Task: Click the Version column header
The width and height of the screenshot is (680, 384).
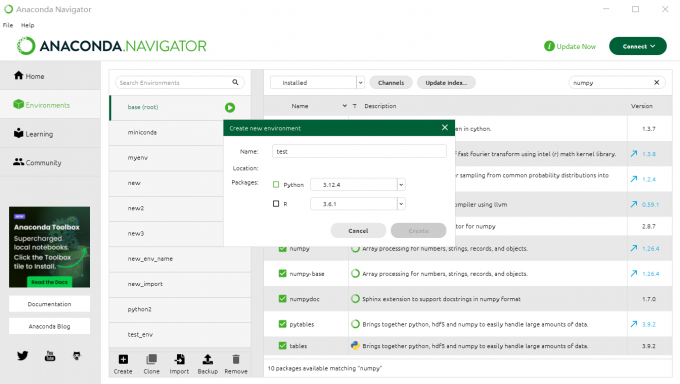Action: click(x=641, y=106)
